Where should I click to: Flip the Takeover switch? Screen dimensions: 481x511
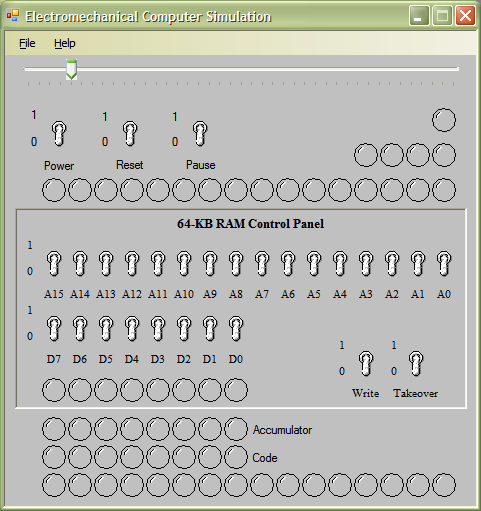416,363
